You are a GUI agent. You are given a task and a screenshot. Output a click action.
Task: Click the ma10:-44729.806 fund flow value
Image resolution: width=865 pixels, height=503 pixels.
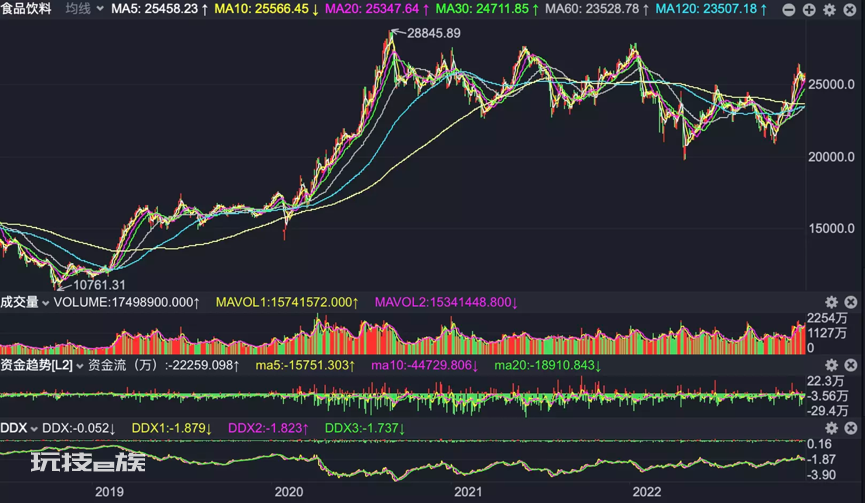pyautogui.click(x=425, y=365)
